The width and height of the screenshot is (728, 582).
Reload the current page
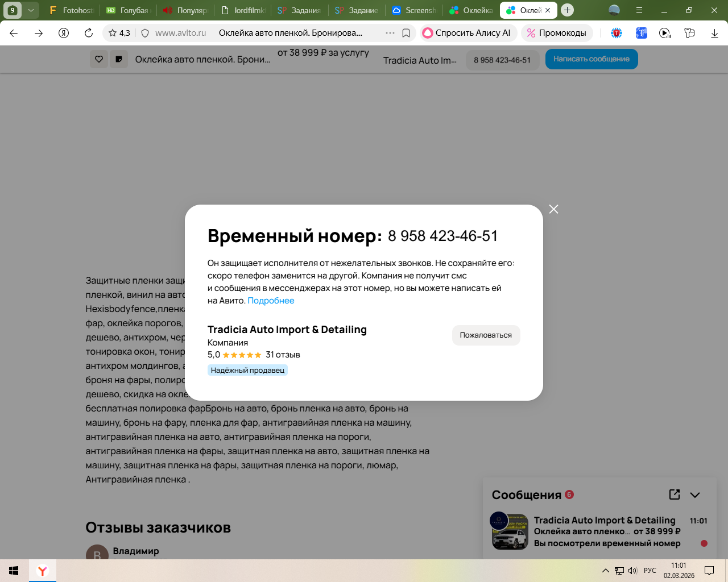[89, 33]
